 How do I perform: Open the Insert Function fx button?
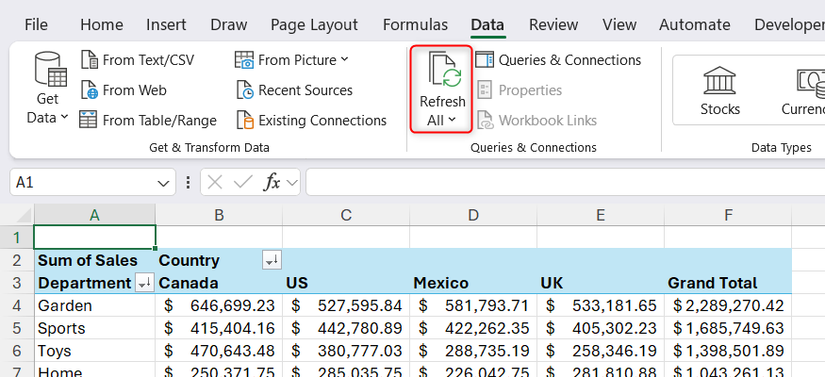[x=271, y=182]
